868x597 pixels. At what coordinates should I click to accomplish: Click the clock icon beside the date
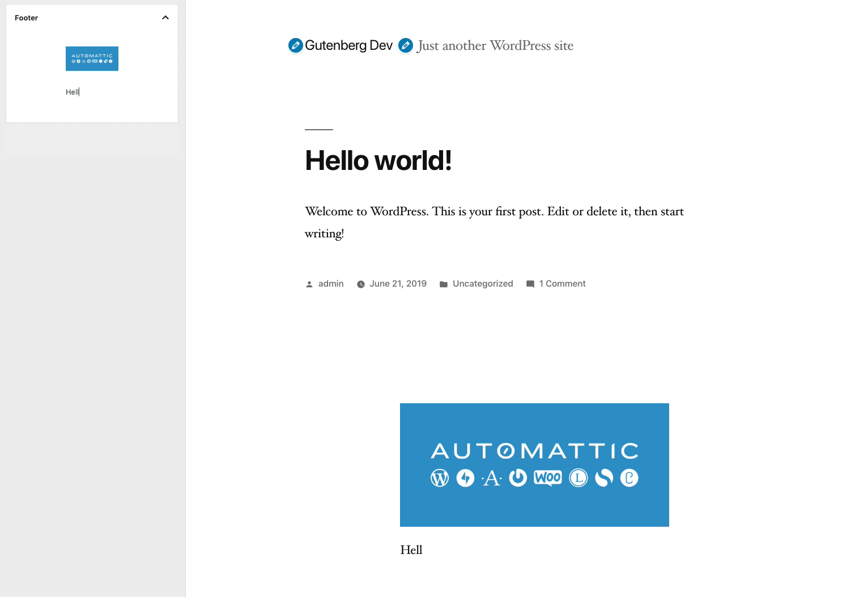pyautogui.click(x=361, y=284)
